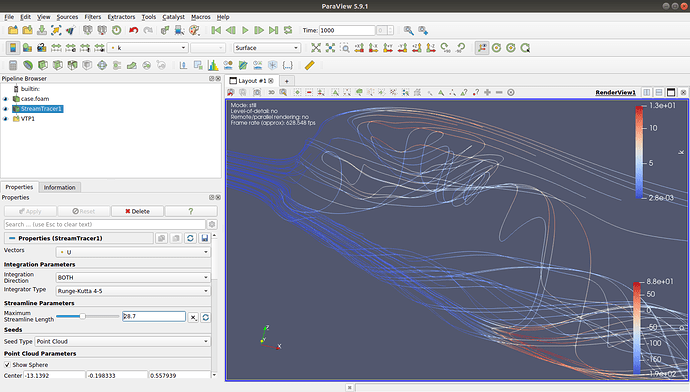Screen dimensions: 690x392
Task: Open the File menu
Action: click(9, 17)
